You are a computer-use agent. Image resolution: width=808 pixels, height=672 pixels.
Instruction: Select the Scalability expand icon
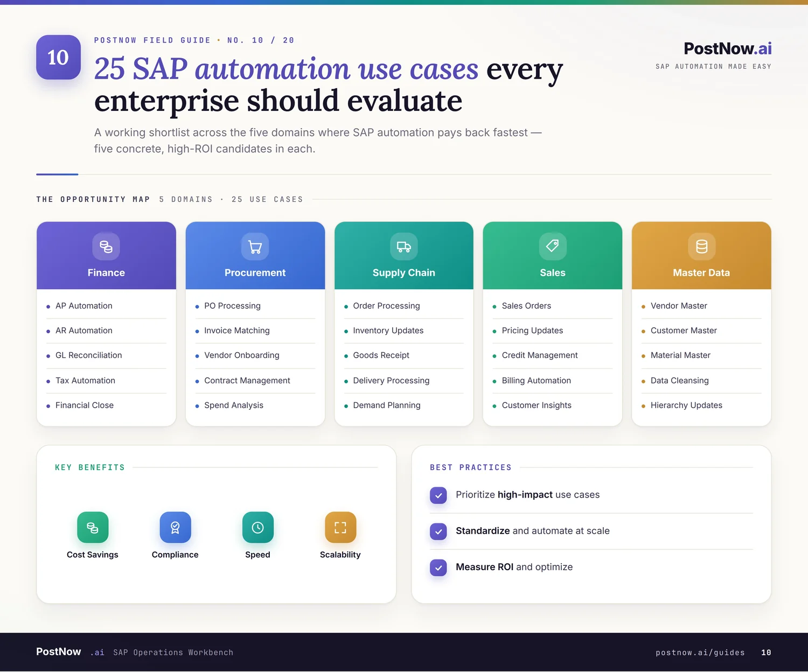[x=340, y=527]
